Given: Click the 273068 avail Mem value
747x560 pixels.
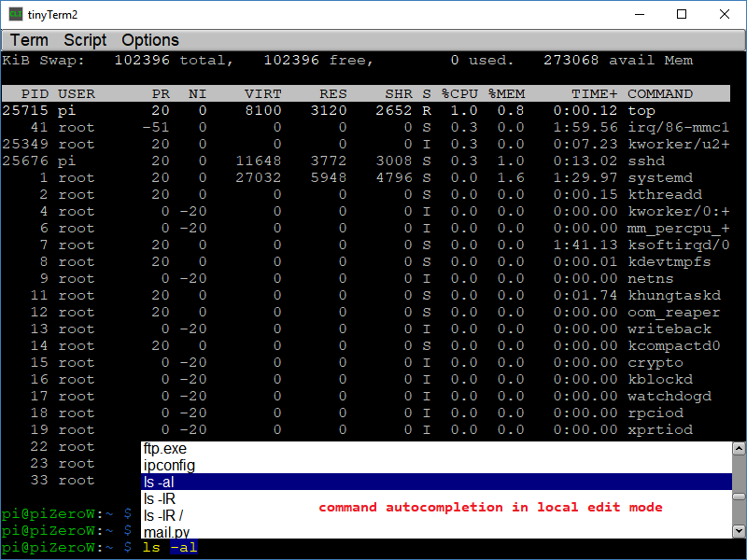Looking at the screenshot, I should coord(618,60).
